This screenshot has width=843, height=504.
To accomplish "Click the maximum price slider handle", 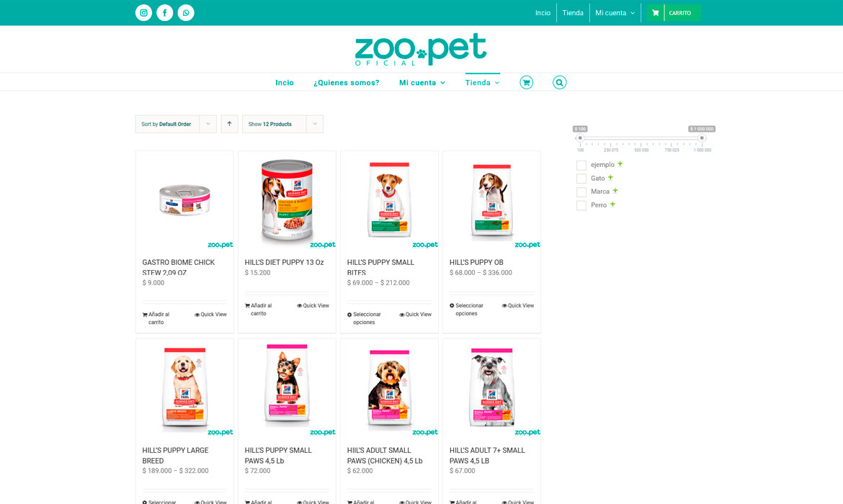I will point(702,138).
